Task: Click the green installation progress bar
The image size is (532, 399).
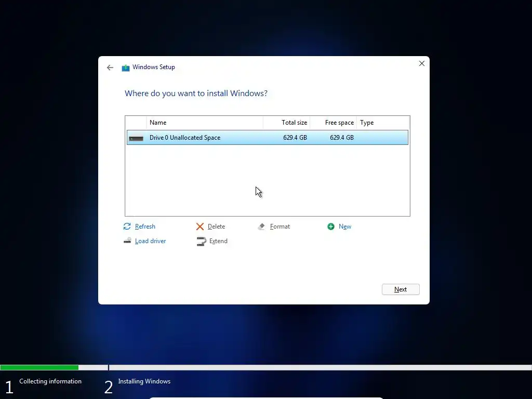Action: coord(39,367)
